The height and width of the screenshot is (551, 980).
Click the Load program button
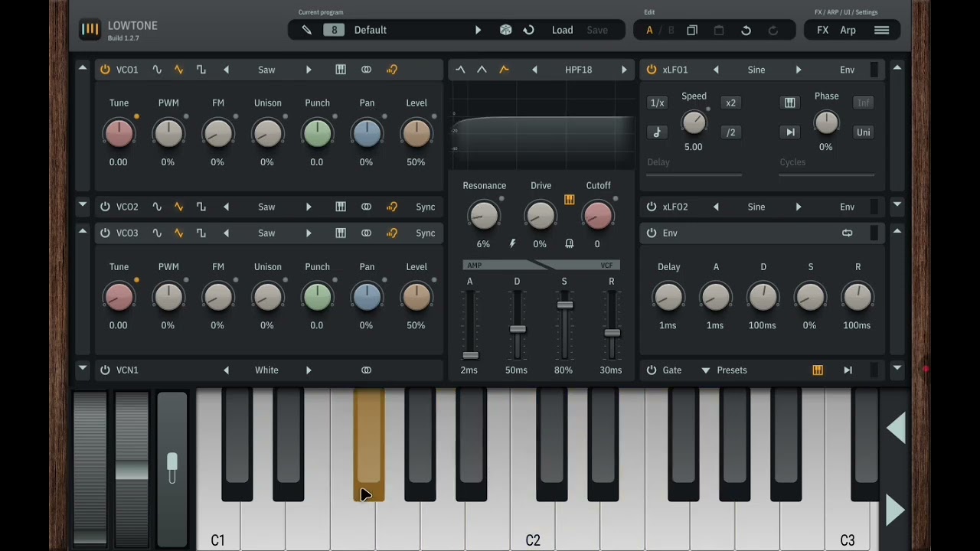[563, 30]
